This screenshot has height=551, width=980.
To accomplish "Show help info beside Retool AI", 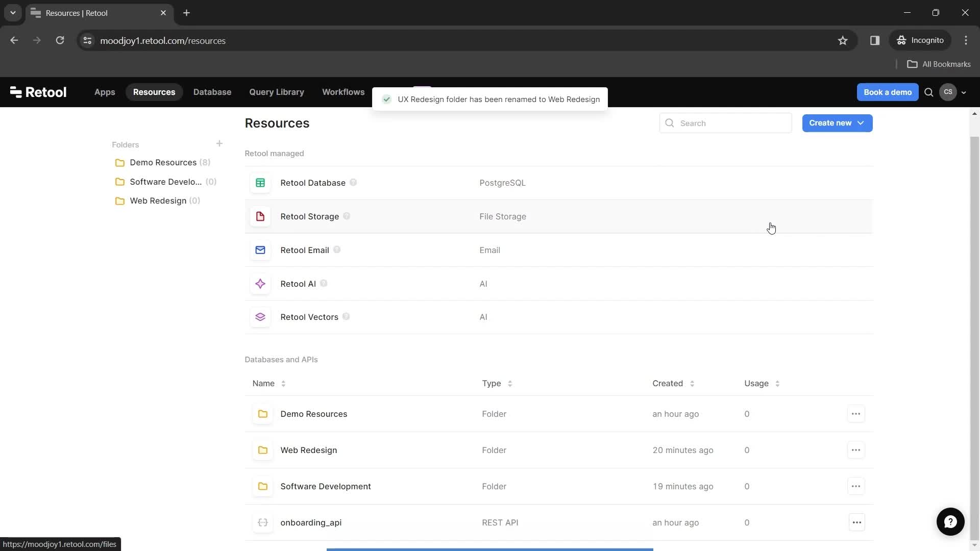I will pyautogui.click(x=324, y=284).
